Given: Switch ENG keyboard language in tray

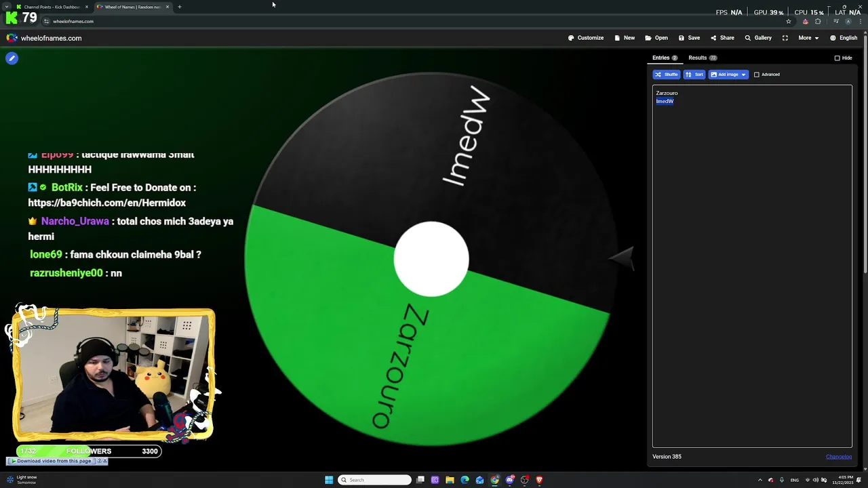Looking at the screenshot, I should (x=794, y=480).
